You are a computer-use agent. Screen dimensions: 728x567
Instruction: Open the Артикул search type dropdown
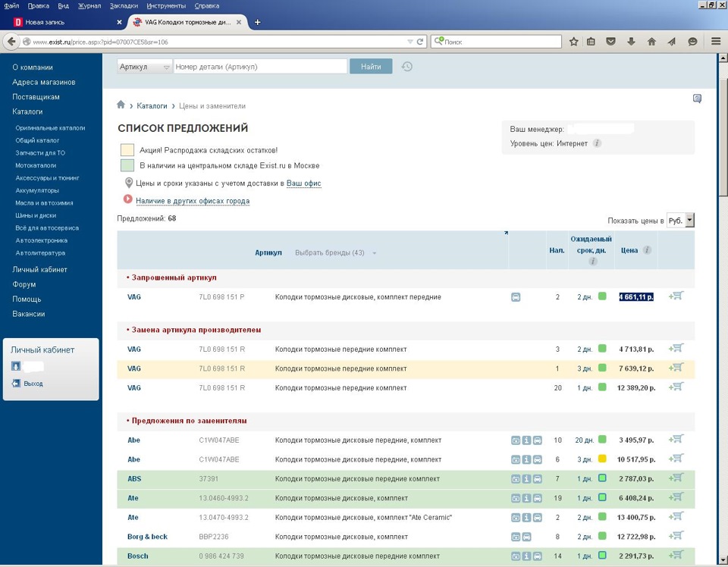tap(144, 67)
